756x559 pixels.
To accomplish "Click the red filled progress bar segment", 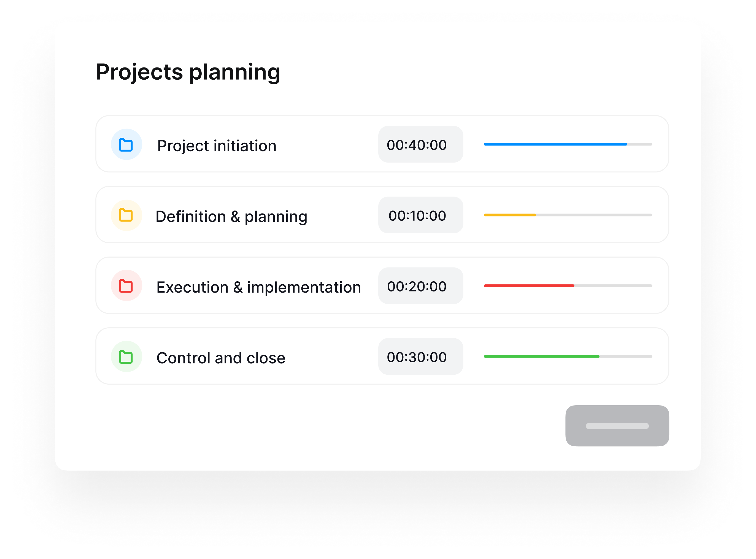I will click(x=529, y=286).
